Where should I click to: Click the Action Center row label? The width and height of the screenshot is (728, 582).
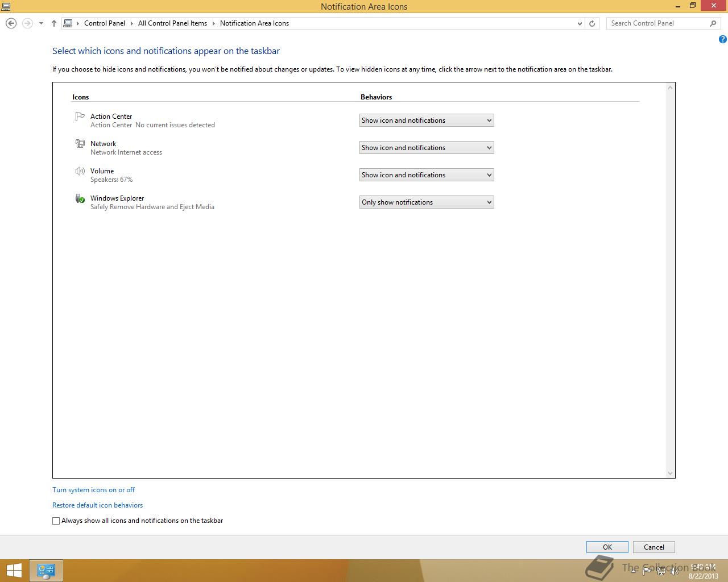[111, 117]
